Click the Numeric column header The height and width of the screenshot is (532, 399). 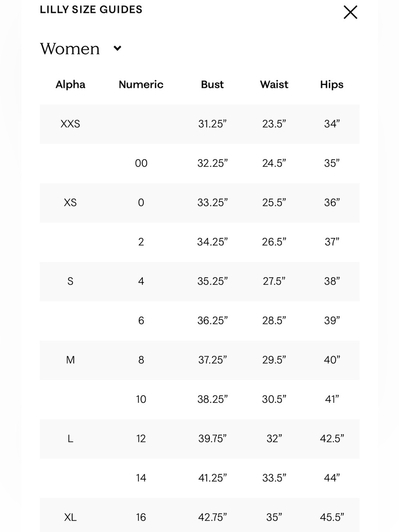(141, 84)
